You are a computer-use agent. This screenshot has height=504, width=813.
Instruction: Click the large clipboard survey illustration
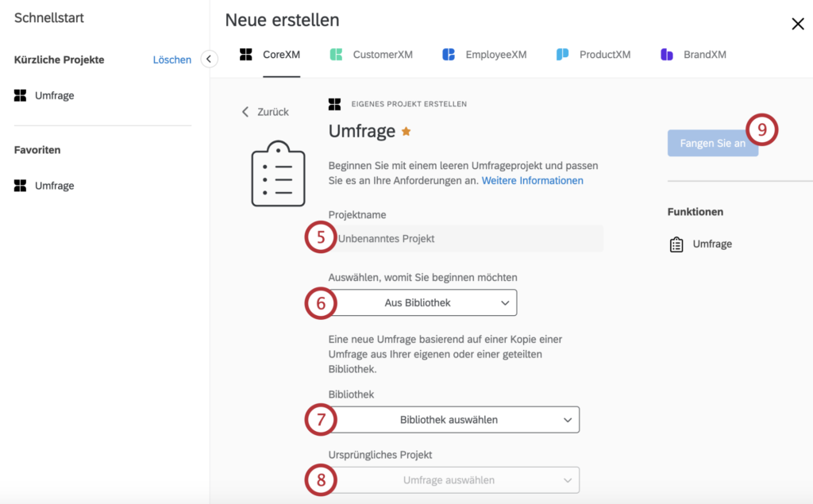point(279,174)
